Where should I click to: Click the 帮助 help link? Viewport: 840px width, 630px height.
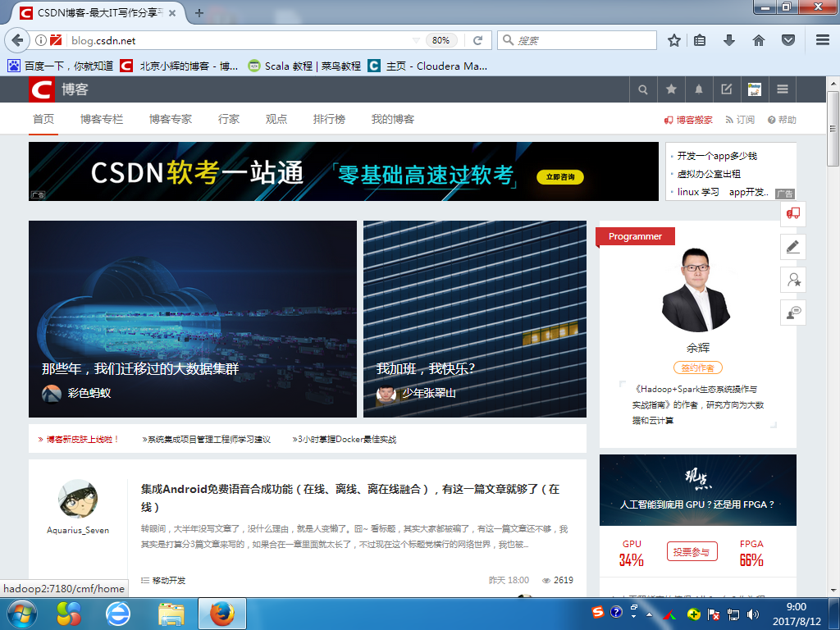pyautogui.click(x=782, y=120)
